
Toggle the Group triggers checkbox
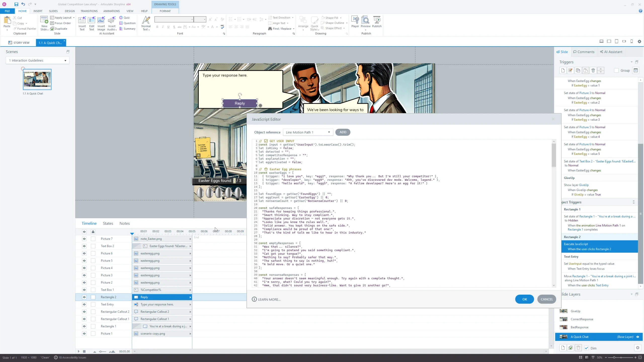click(x=616, y=71)
